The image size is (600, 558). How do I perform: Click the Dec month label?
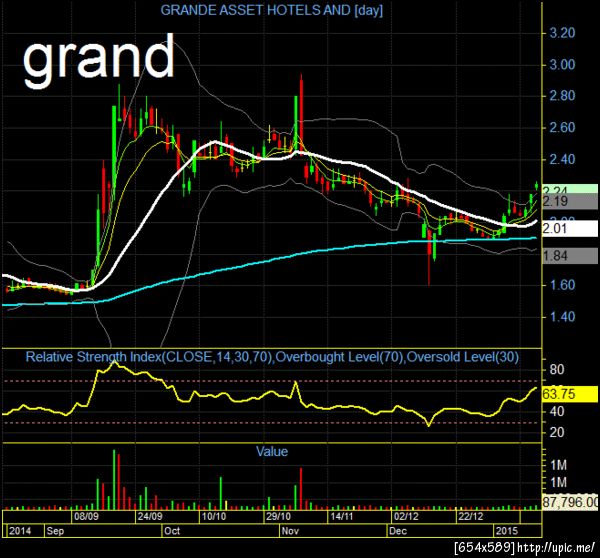pyautogui.click(x=398, y=531)
